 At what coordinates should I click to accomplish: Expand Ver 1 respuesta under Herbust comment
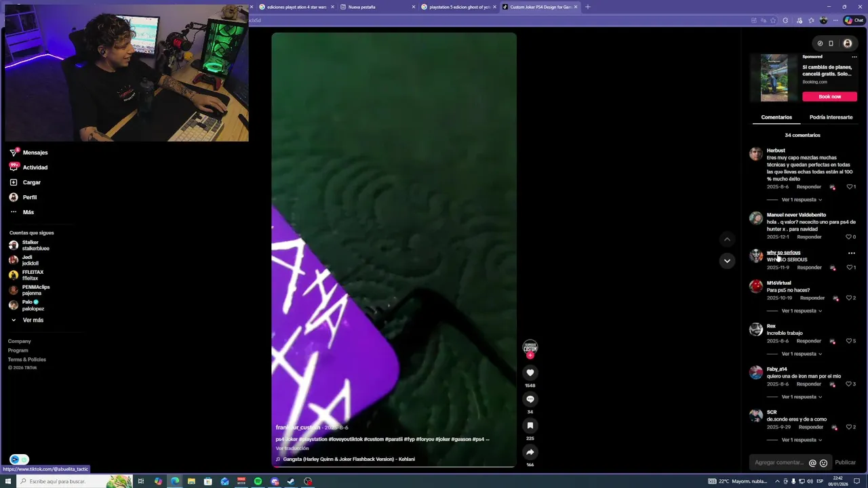(x=802, y=200)
